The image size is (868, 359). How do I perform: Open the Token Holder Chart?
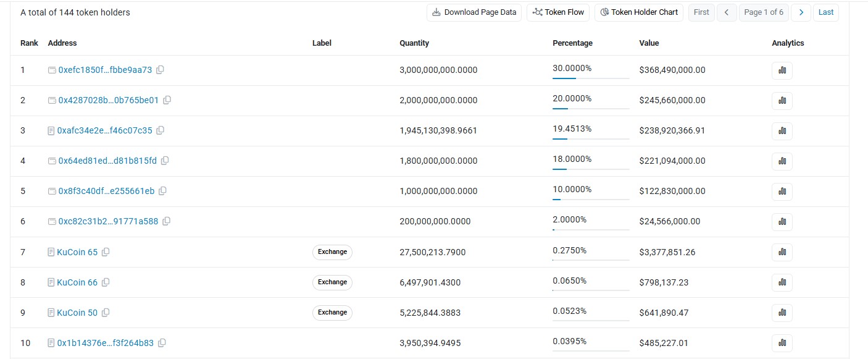tap(639, 12)
